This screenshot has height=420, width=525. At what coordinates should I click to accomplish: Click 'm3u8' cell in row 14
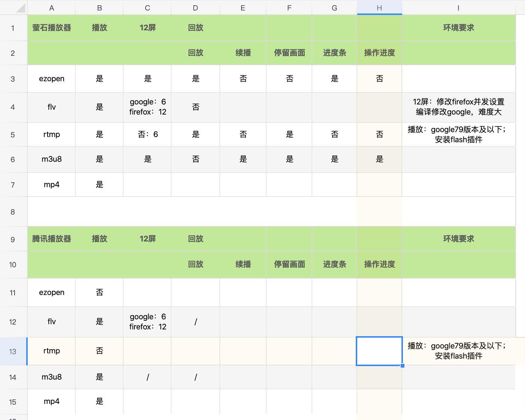click(x=52, y=377)
